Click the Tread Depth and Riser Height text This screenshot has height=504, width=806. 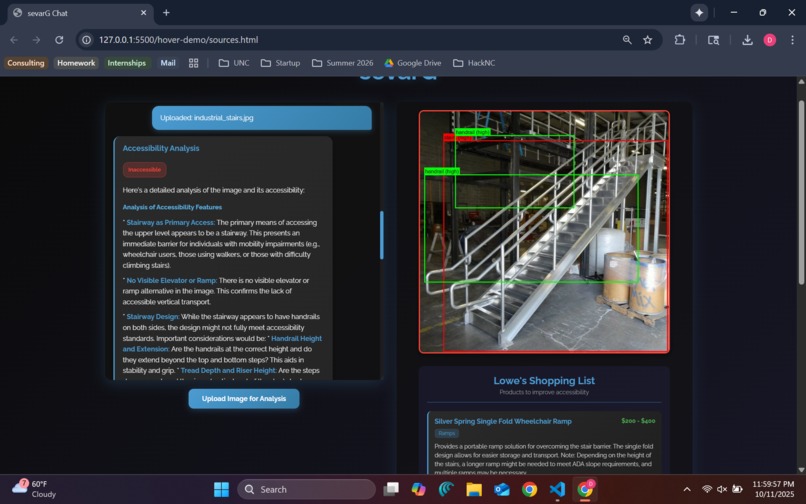coord(228,370)
